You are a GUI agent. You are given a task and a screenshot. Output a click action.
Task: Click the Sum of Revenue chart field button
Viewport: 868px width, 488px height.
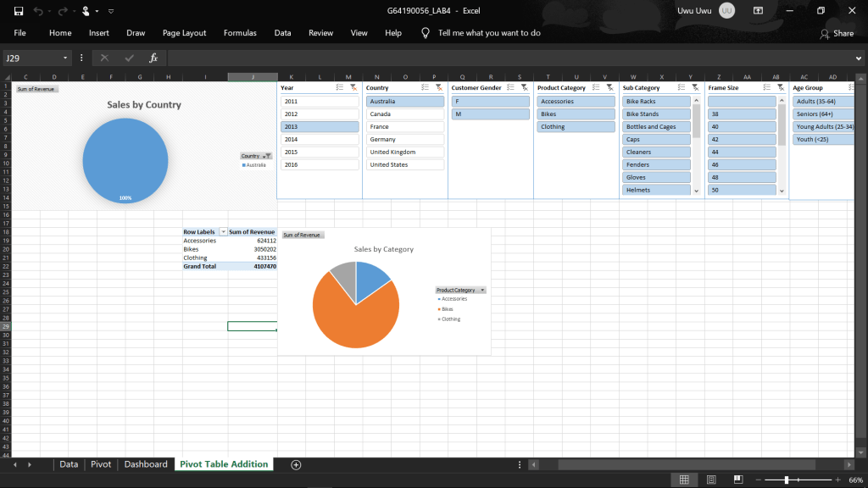click(x=302, y=235)
